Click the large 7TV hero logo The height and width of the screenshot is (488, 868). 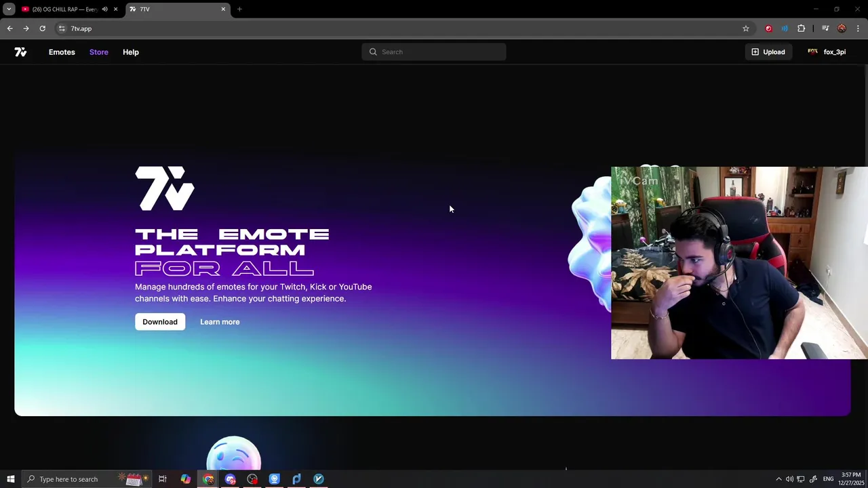tap(165, 188)
